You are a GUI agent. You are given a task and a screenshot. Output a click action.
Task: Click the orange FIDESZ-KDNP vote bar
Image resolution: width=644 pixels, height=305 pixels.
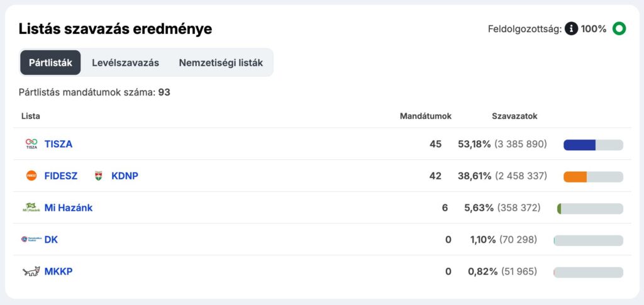[575, 177]
